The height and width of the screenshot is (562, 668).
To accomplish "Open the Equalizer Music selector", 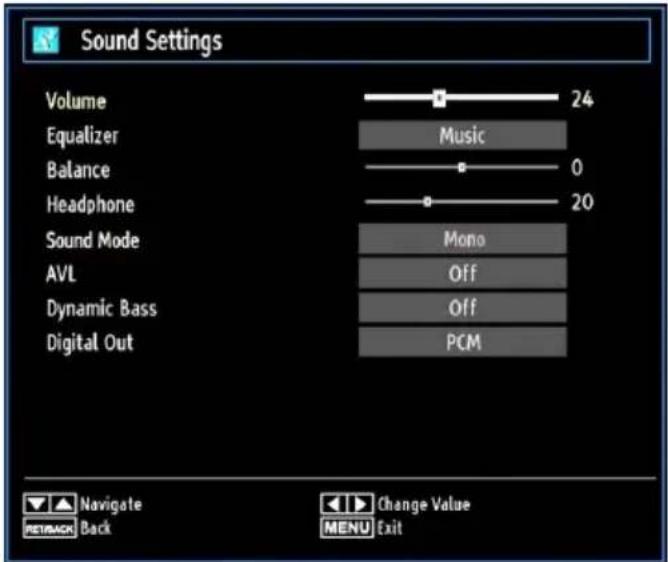I will click(462, 135).
